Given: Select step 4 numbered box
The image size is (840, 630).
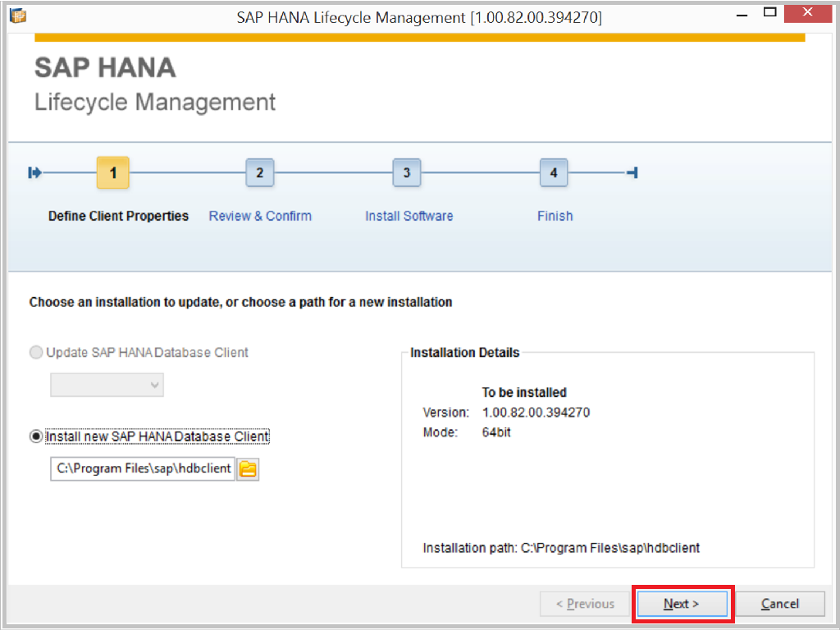Looking at the screenshot, I should click(554, 172).
